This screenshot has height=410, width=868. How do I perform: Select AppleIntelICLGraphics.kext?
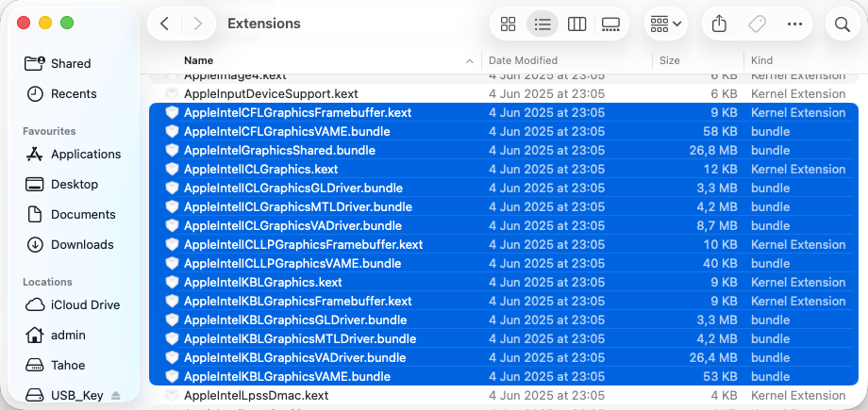(504, 170)
